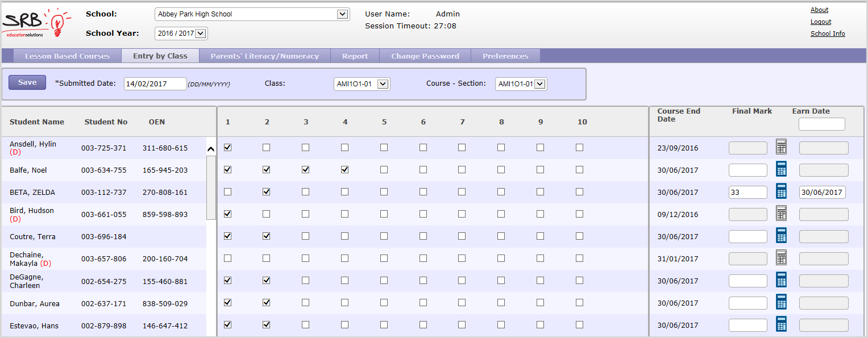The width and height of the screenshot is (868, 338).
Task: Click the grey calculator icon for Ansdell, Hylin
Action: click(781, 147)
